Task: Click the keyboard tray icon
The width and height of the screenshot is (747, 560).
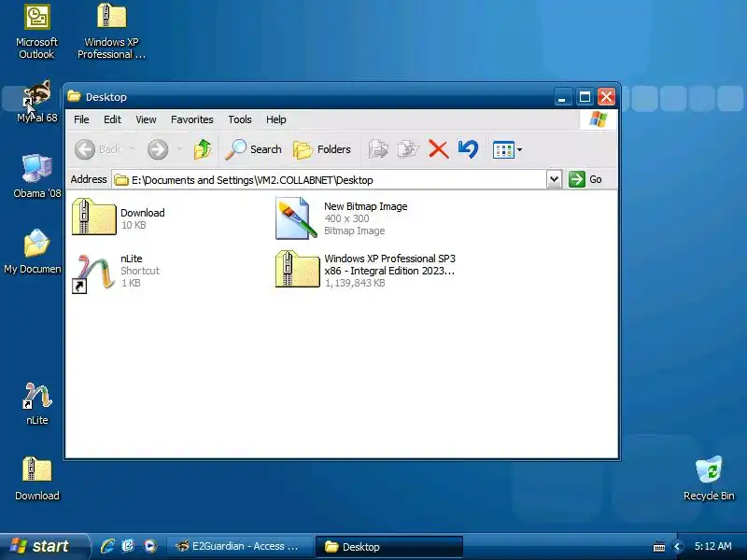Action: [659, 547]
